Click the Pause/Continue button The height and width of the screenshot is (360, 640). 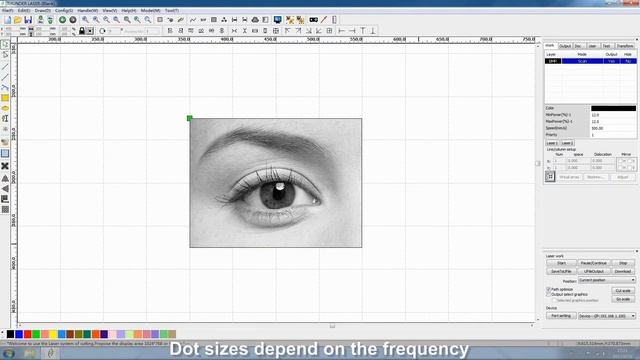(594, 263)
